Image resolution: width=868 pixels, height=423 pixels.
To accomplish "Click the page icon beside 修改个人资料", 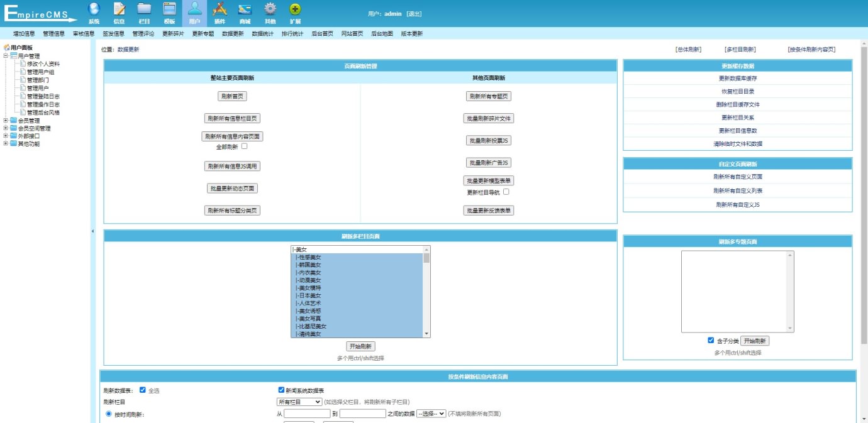I will 23,63.
